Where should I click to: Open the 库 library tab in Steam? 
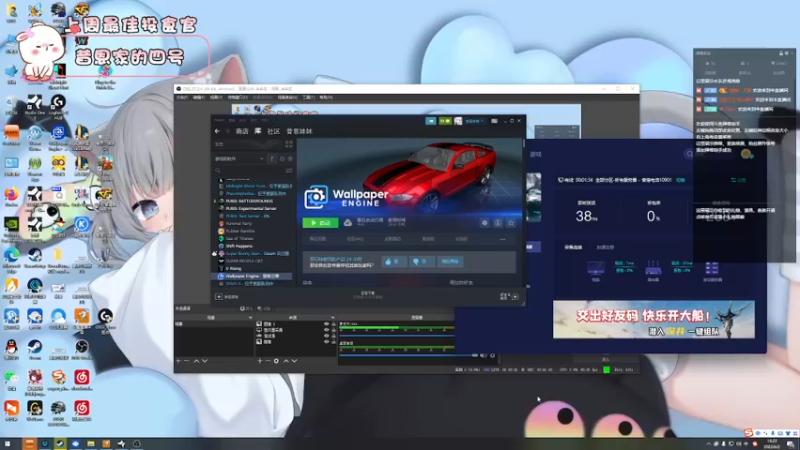point(258,131)
